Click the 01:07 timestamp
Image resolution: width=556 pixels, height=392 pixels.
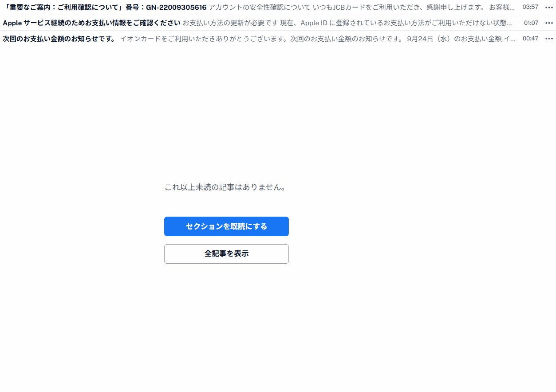(x=531, y=23)
